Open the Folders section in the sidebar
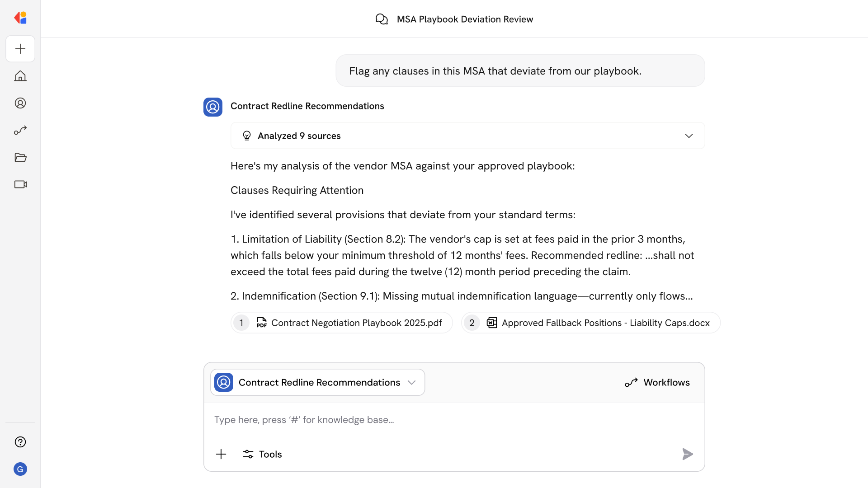Image resolution: width=868 pixels, height=488 pixels. (20, 157)
